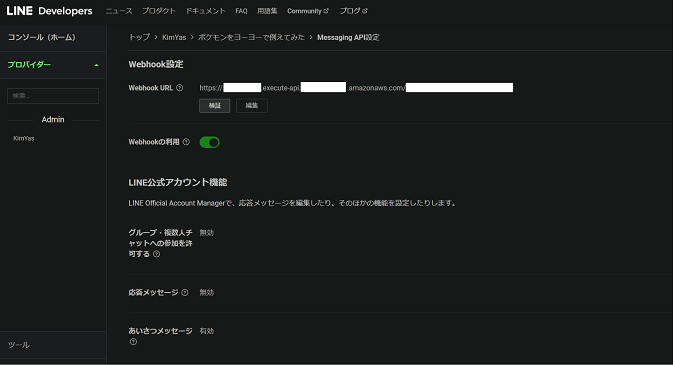673x365 pixels.
Task: Open ツール section in sidebar
Action: (18, 345)
